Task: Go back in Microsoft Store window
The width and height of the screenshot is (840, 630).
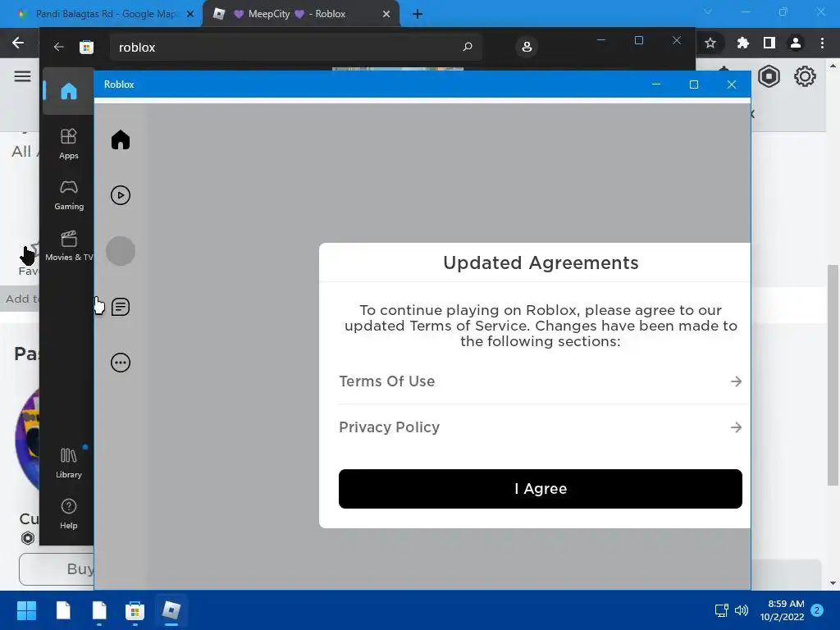Action: click(x=58, y=47)
